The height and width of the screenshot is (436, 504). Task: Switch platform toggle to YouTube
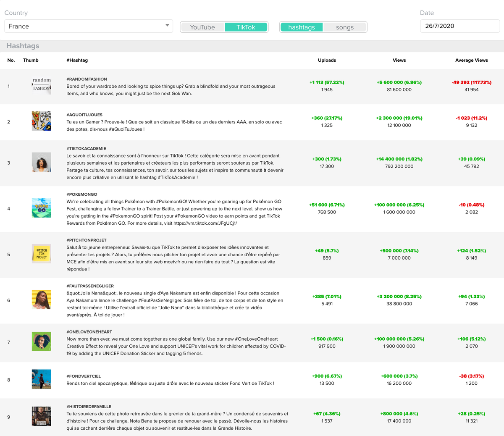click(202, 27)
